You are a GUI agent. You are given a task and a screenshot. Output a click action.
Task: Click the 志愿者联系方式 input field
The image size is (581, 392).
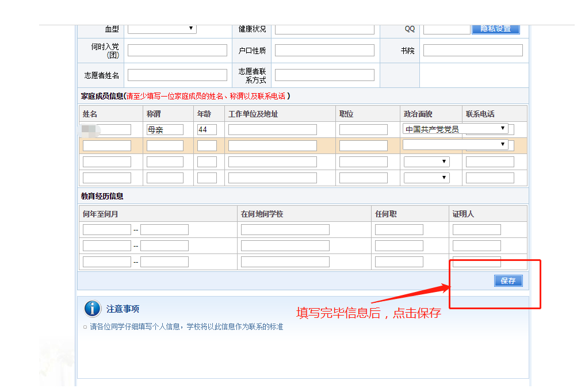(x=324, y=75)
